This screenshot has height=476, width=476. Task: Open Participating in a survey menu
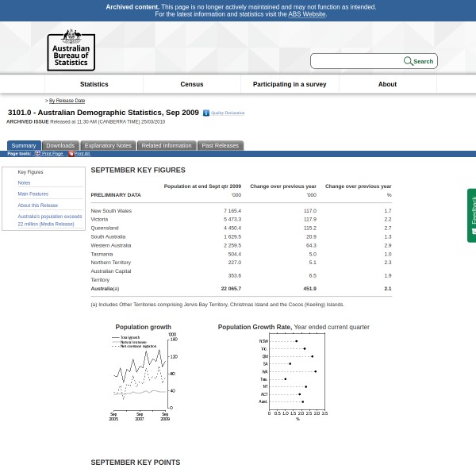coord(290,84)
